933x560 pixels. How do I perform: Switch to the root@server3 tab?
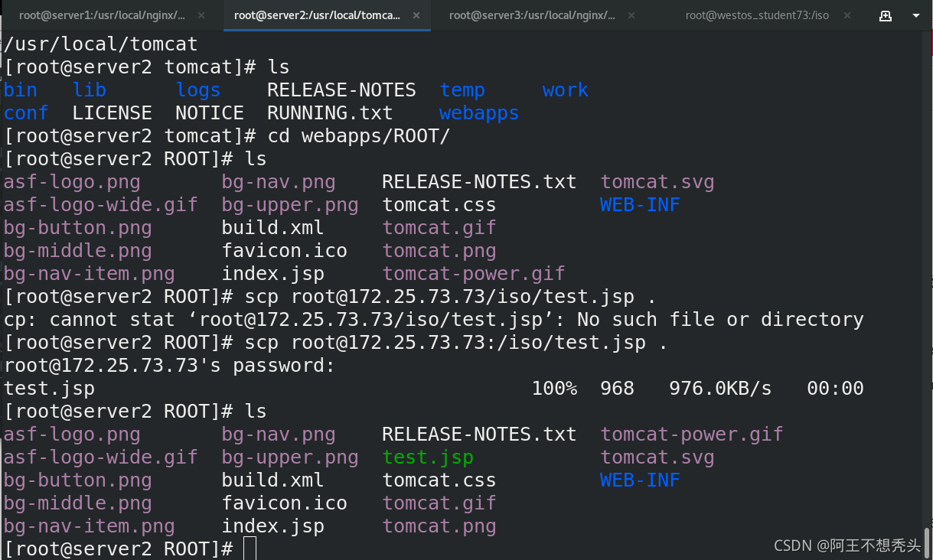point(532,15)
